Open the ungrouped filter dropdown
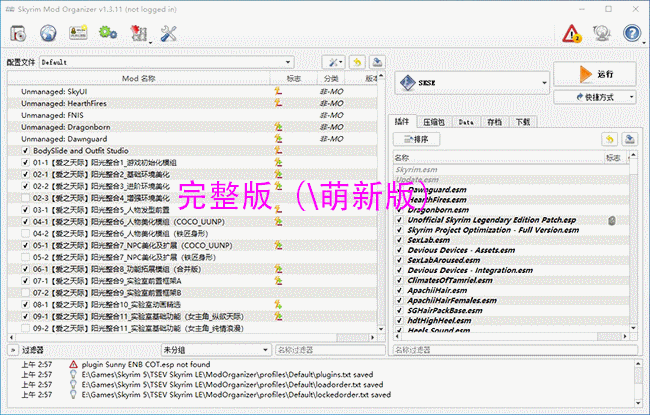This screenshot has width=650, height=415. click(x=216, y=350)
